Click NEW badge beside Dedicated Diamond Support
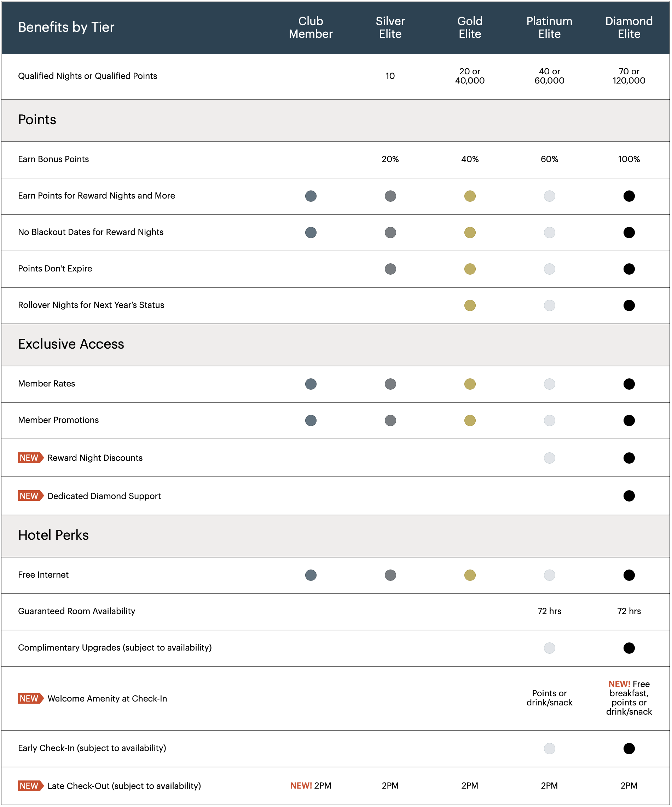 pos(31,496)
